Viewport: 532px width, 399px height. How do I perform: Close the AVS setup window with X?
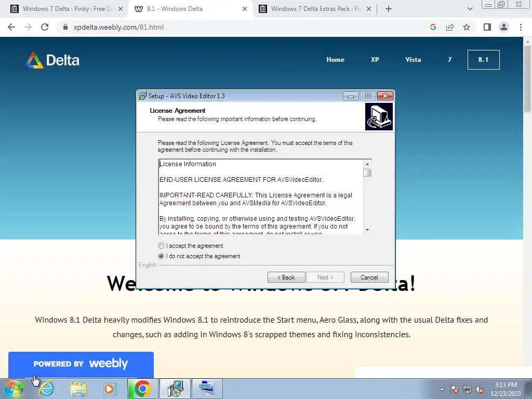(x=385, y=96)
